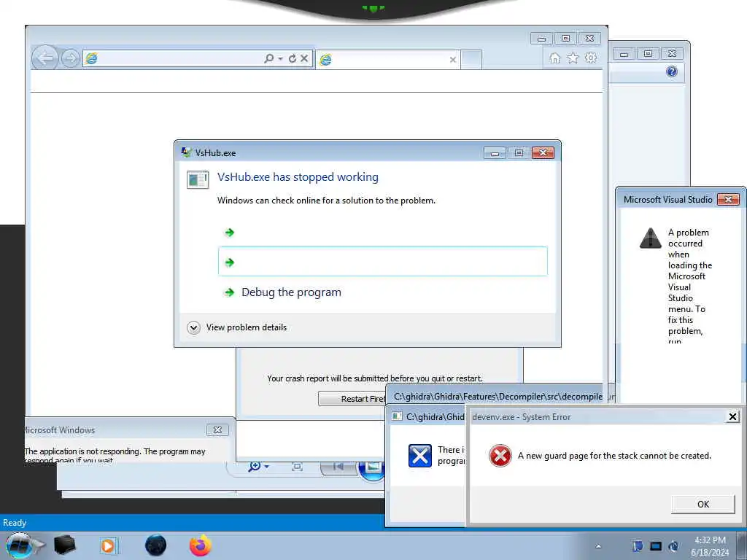Open the media player taskbar icon

[109, 545]
